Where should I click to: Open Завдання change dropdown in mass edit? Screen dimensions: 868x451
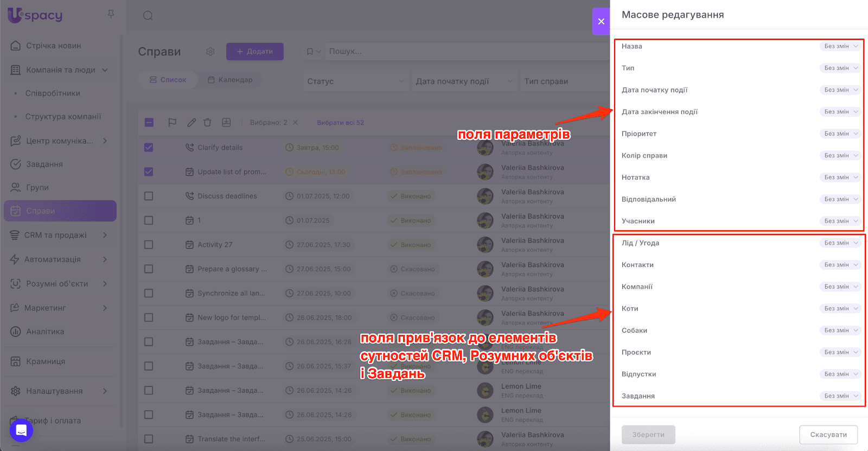point(840,396)
